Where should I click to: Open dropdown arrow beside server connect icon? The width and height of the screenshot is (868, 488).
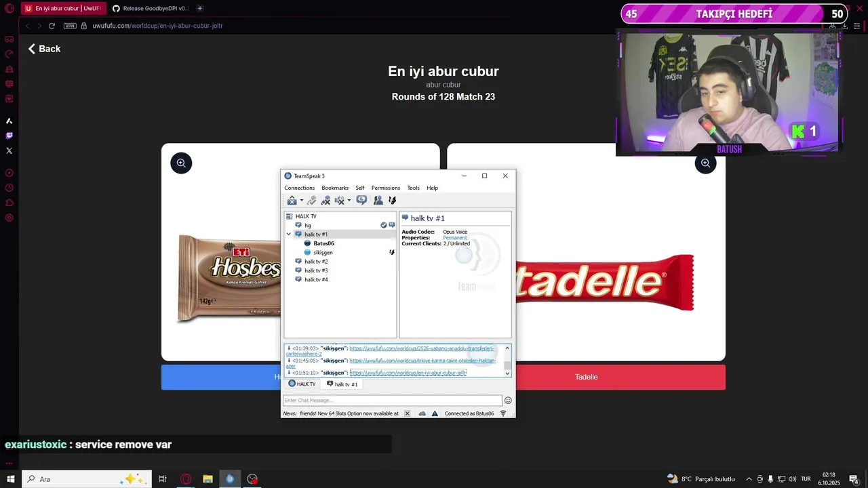pos(302,201)
